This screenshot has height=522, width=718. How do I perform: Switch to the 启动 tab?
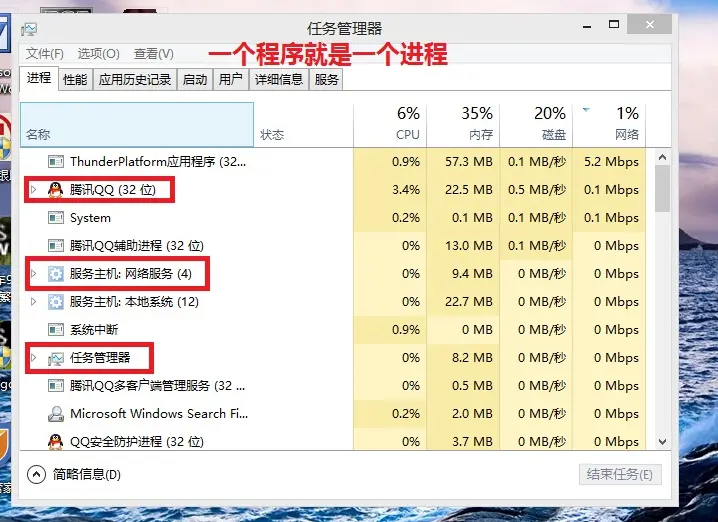point(195,80)
